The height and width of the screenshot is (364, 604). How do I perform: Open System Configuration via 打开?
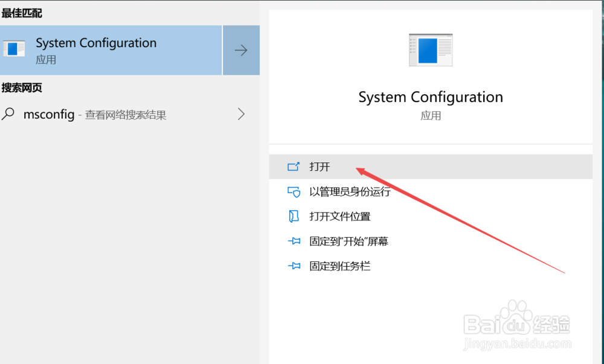coord(320,167)
